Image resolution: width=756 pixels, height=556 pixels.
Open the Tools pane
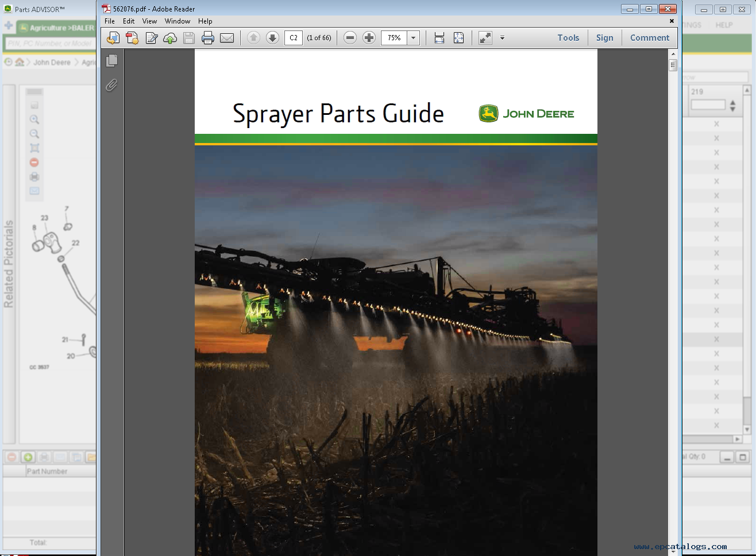click(x=568, y=38)
